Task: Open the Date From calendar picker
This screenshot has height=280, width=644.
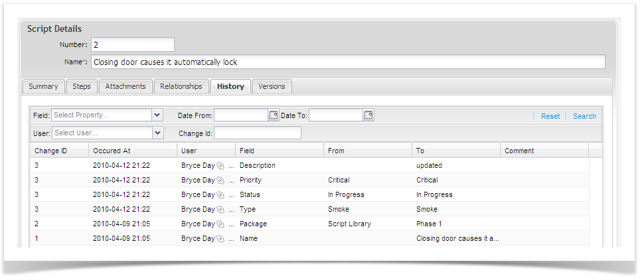Action: tap(274, 115)
